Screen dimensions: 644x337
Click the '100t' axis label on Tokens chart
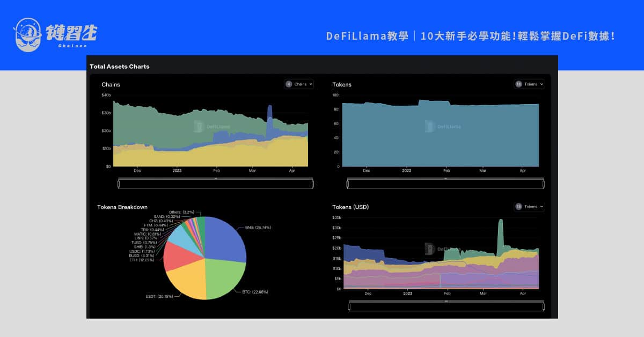click(336, 95)
